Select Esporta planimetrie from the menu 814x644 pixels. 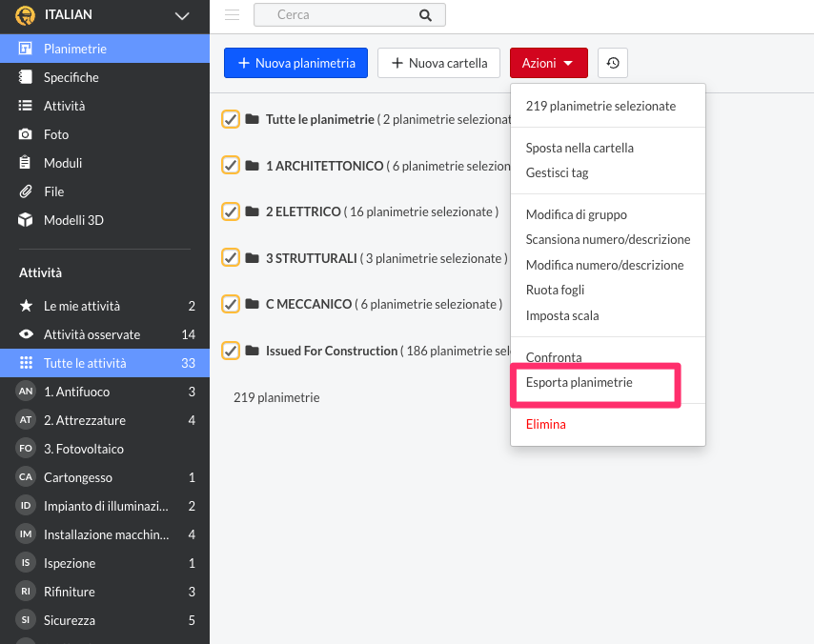pos(579,383)
